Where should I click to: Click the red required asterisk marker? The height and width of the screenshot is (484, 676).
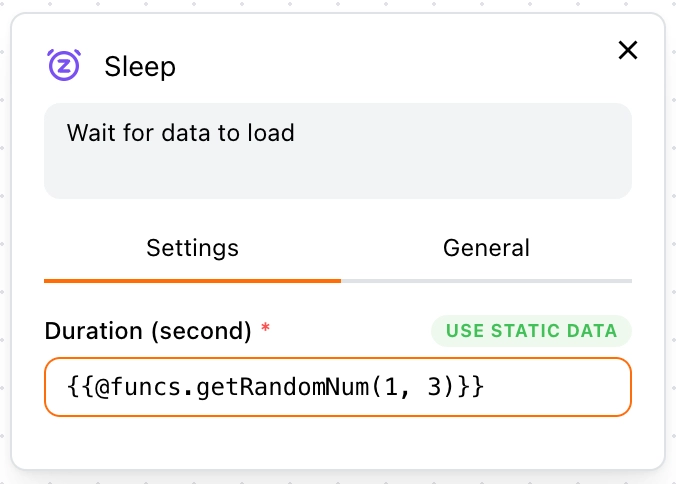click(265, 329)
